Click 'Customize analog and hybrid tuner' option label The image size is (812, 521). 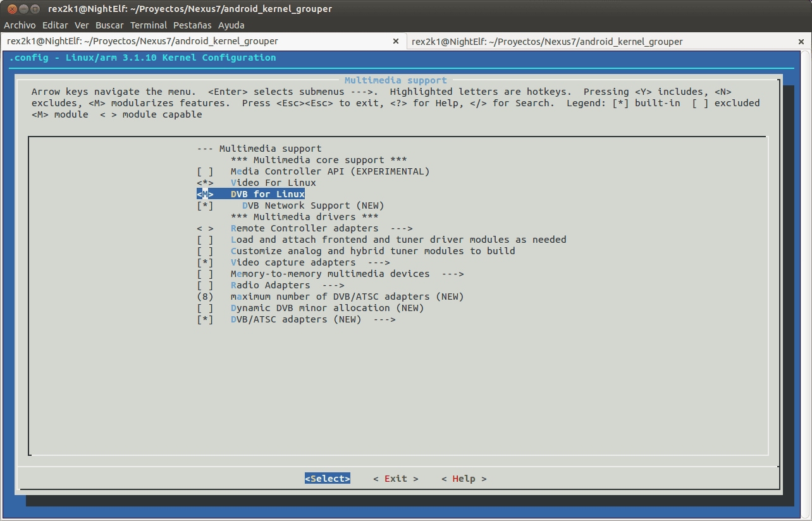pos(373,251)
